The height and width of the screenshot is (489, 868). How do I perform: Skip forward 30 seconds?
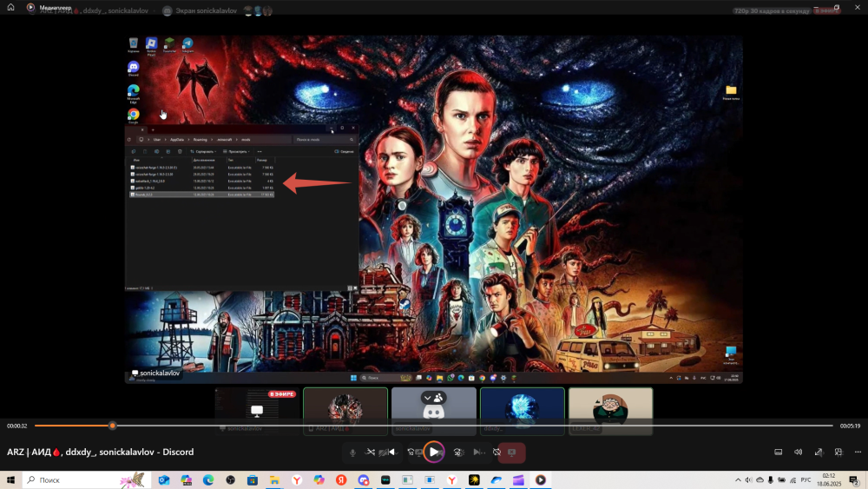[x=458, y=453]
